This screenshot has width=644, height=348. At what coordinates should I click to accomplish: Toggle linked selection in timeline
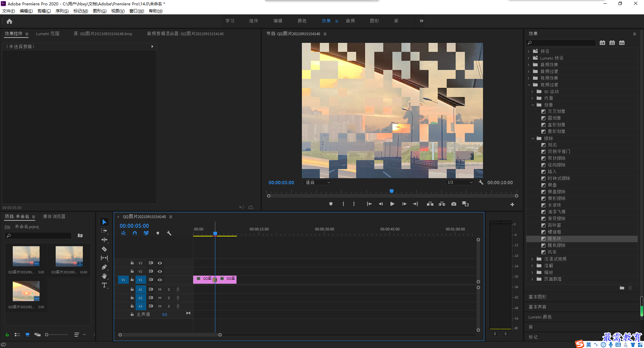tap(146, 233)
